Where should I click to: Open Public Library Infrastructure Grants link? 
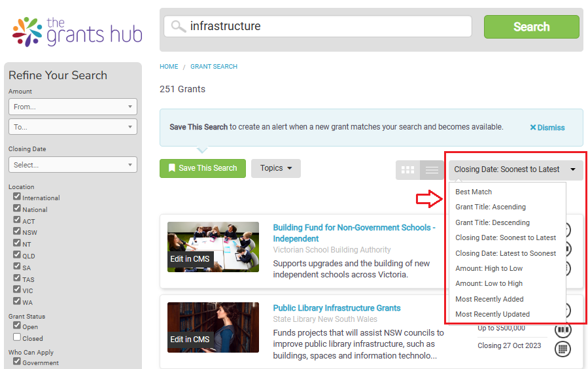click(x=336, y=308)
